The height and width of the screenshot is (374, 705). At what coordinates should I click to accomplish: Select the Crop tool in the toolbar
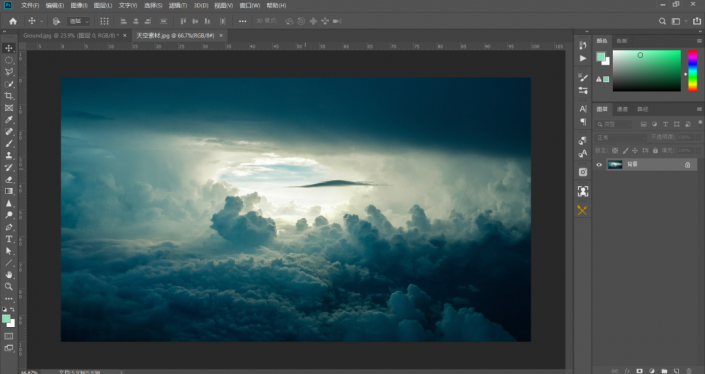pos(9,96)
